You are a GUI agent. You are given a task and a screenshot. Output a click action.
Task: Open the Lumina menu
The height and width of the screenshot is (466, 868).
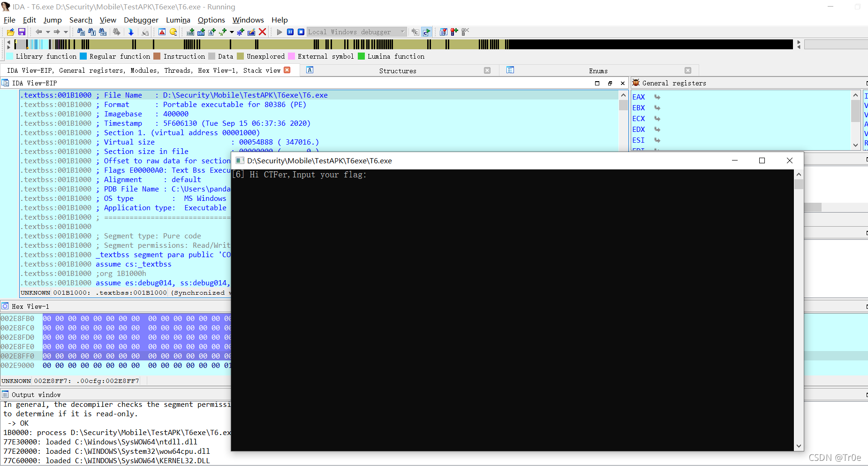point(178,20)
